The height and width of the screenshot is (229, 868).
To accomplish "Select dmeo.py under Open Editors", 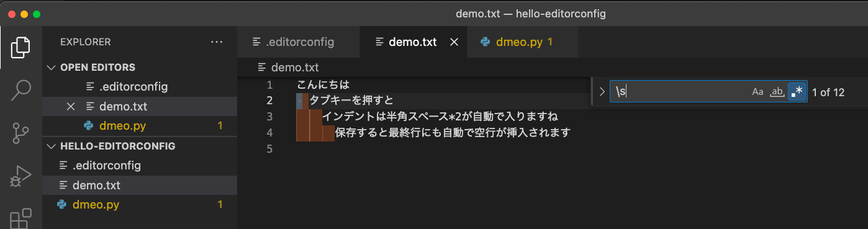I will pos(140,126).
